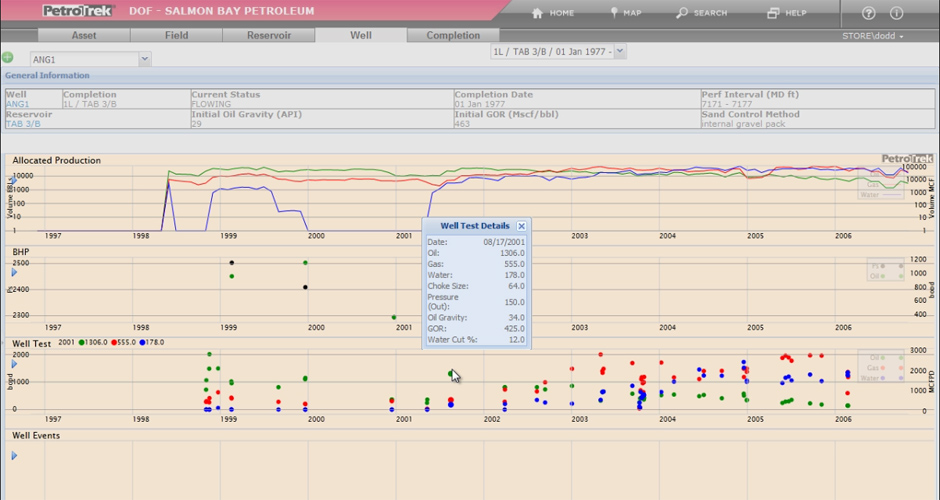The image size is (940, 500).
Task: Open the Help windows icon
Action: click(773, 13)
